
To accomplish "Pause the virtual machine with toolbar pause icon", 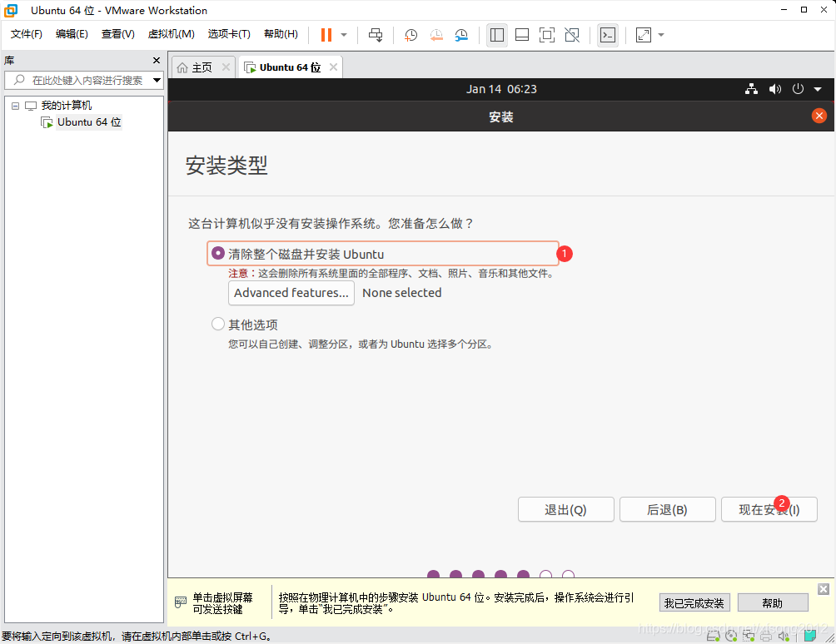I will [326, 35].
